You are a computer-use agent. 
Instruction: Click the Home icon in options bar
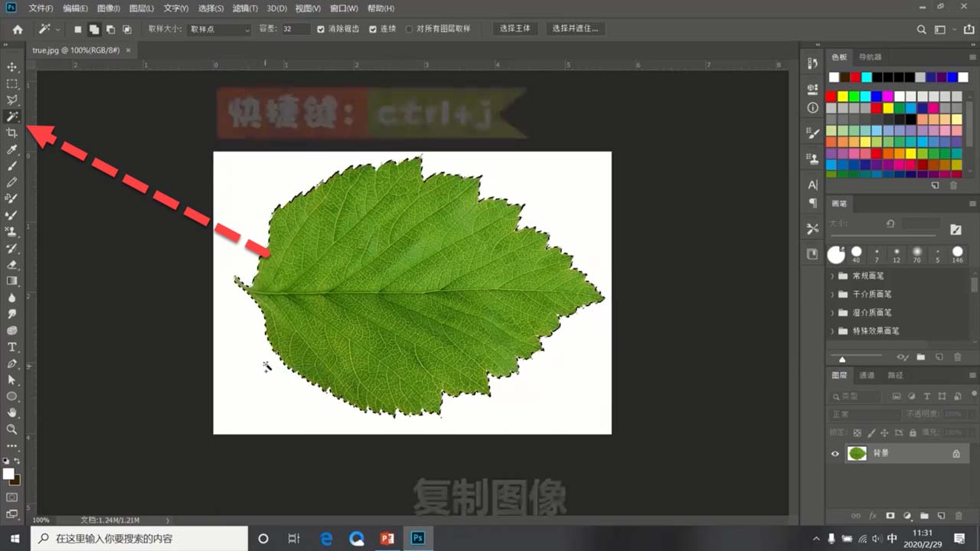pos(18,29)
